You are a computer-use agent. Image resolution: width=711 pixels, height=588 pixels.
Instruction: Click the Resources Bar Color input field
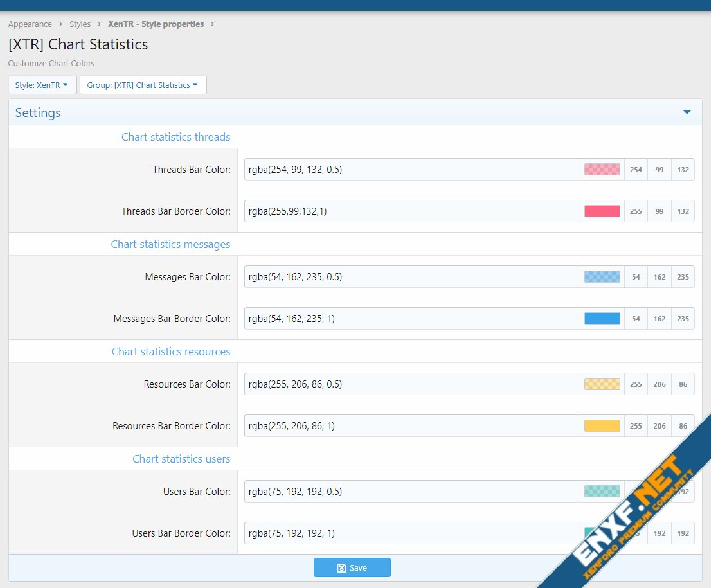(x=411, y=384)
